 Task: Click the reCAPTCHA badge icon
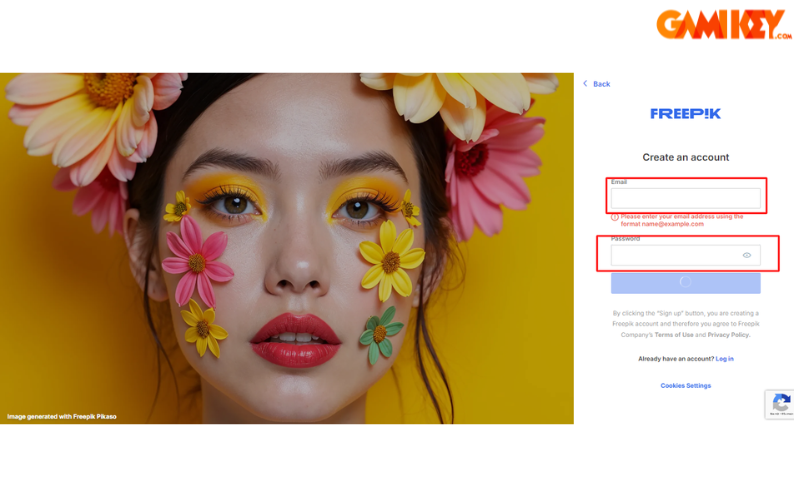(781, 404)
